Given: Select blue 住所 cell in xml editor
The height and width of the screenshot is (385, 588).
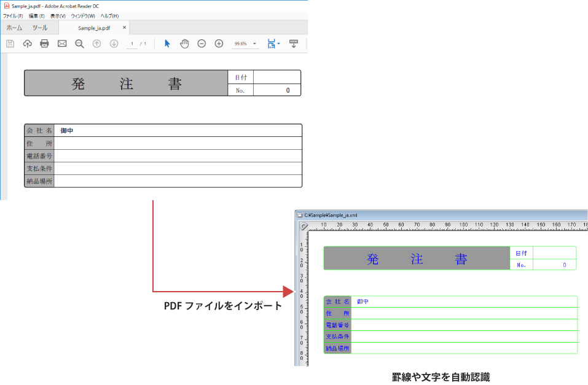Looking at the screenshot, I should 337,313.
